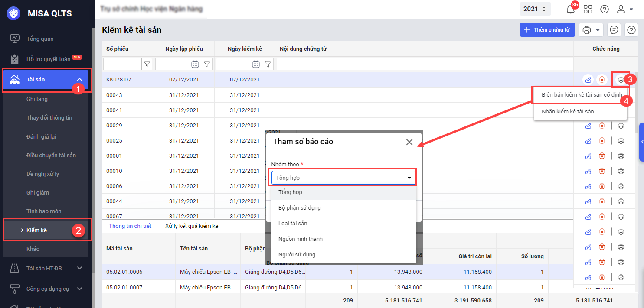Click the help question mark in header
Image resolution: width=644 pixels, height=308 pixels.
(x=604, y=9)
